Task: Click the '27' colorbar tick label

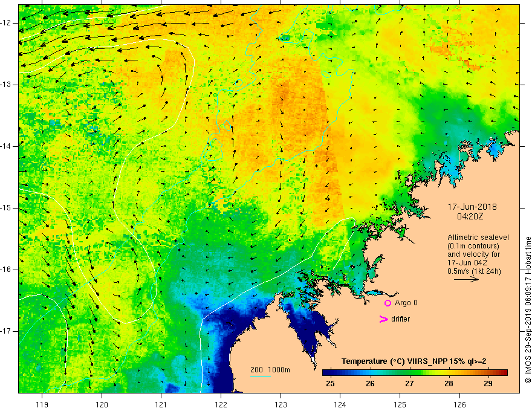Action: point(409,384)
